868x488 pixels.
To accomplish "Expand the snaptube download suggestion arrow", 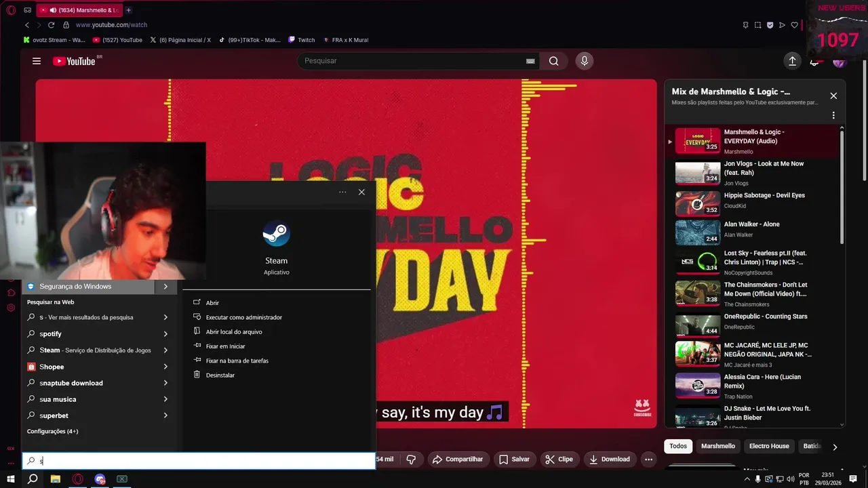I will click(x=165, y=383).
